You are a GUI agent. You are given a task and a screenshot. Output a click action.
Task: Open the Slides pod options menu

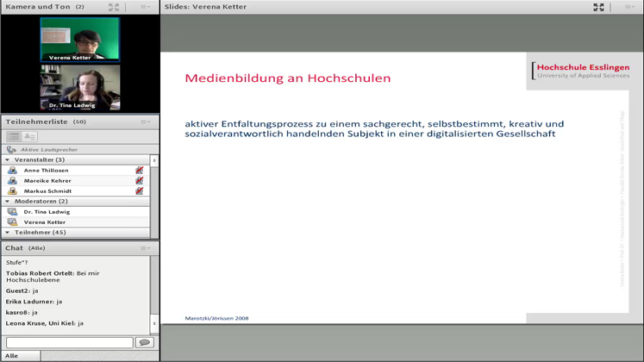click(629, 7)
